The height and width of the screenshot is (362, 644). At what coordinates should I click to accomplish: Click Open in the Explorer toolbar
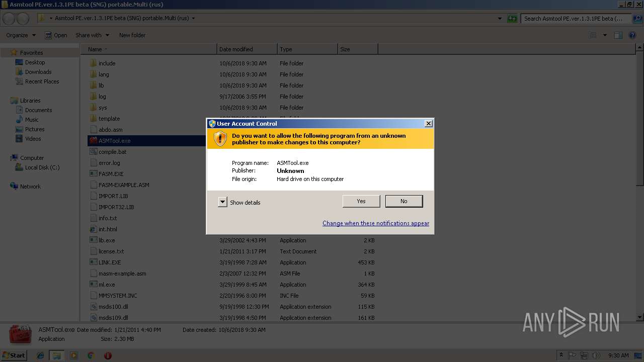(56, 35)
